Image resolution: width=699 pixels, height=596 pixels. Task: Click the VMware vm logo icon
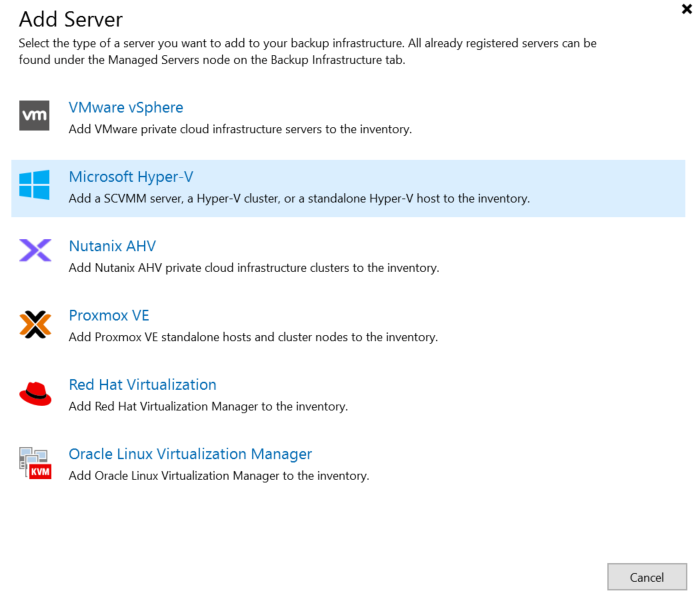(x=34, y=115)
